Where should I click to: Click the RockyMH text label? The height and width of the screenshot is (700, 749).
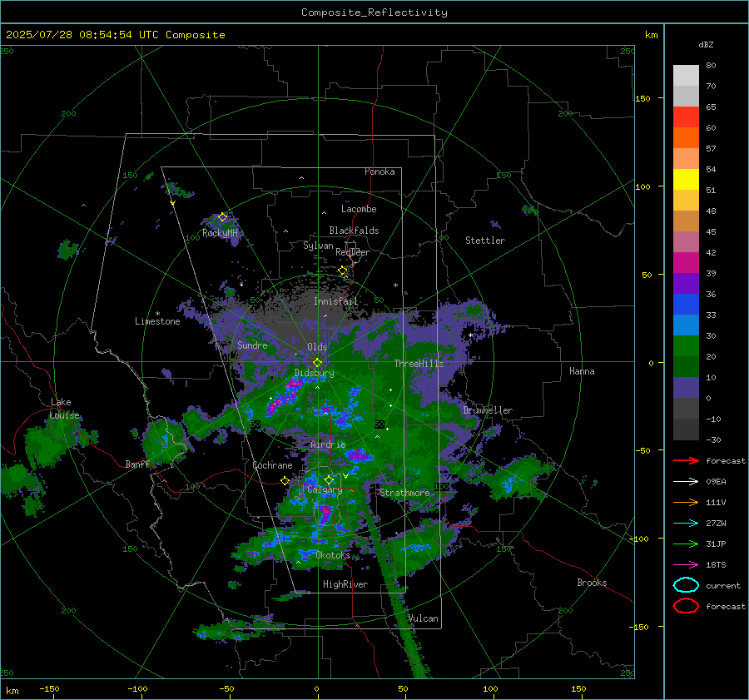click(x=220, y=233)
